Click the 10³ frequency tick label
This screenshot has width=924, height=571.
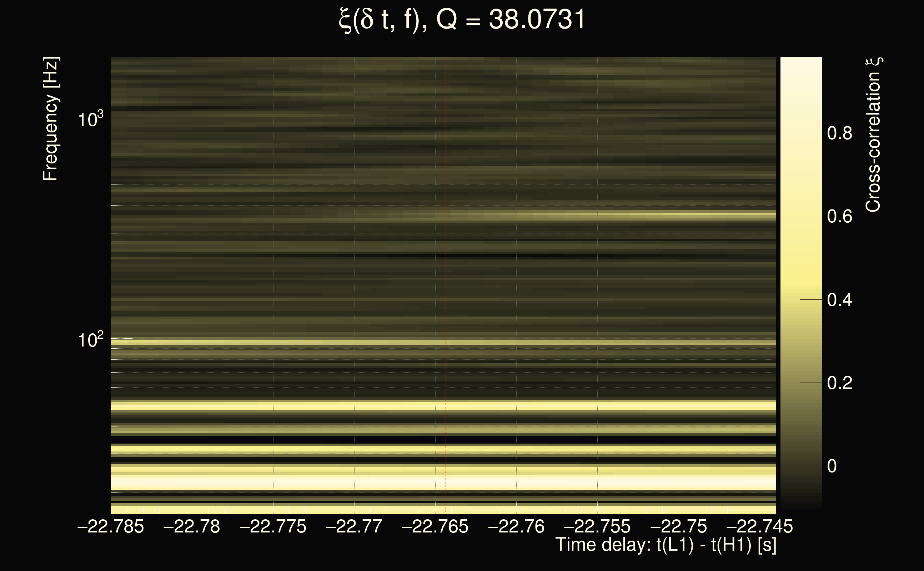point(90,119)
